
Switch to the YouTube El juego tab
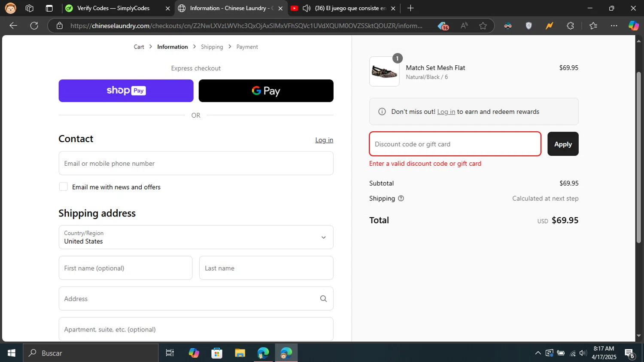(343, 8)
